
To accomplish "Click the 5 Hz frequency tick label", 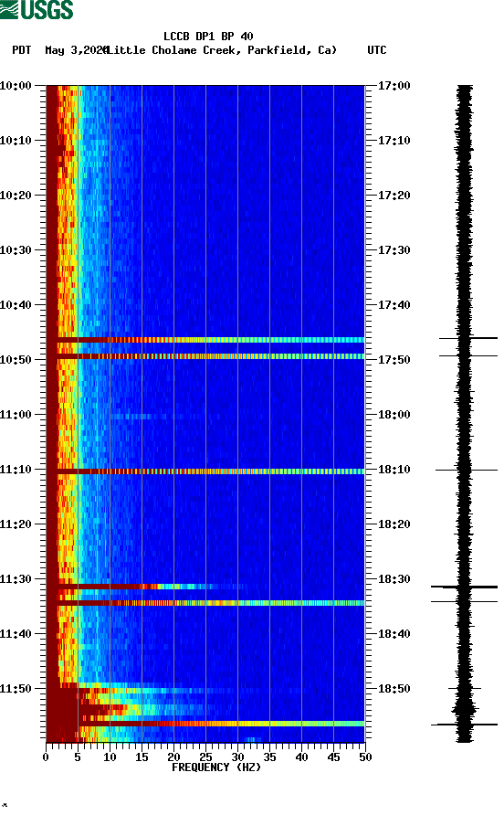I will pos(78,757).
